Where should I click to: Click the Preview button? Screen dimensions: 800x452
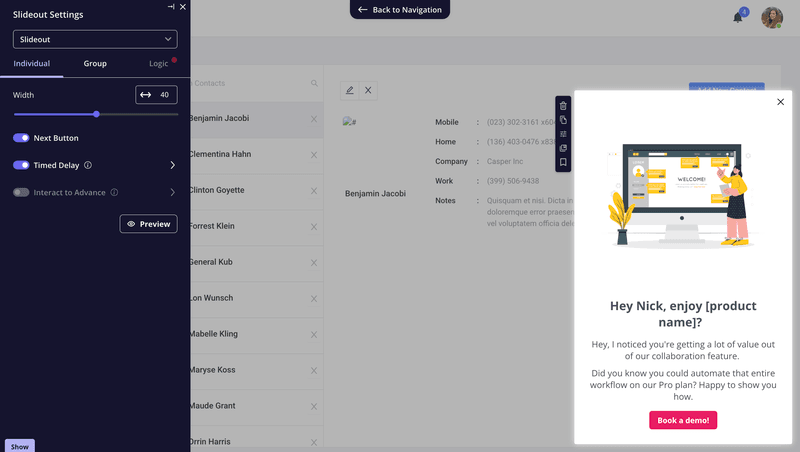point(148,224)
